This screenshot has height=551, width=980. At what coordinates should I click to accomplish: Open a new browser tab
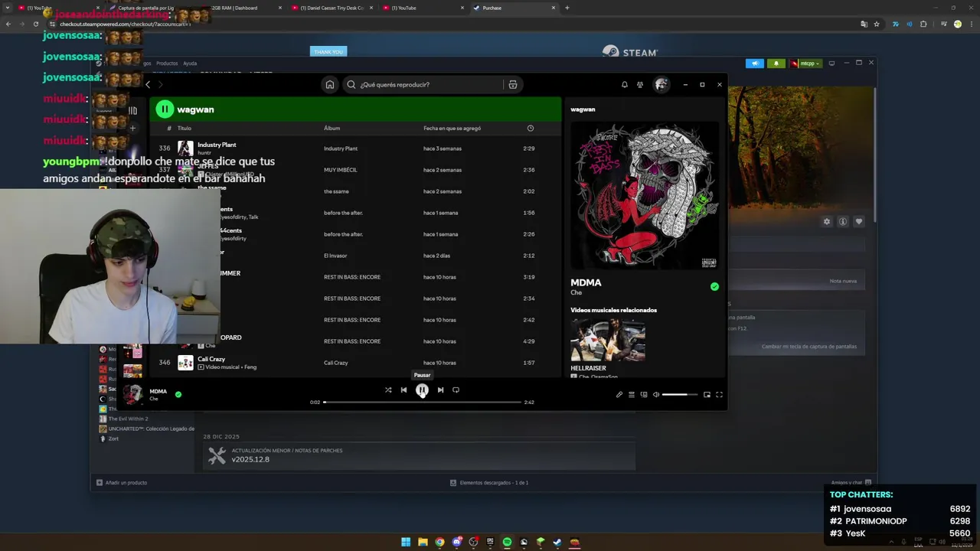click(567, 8)
